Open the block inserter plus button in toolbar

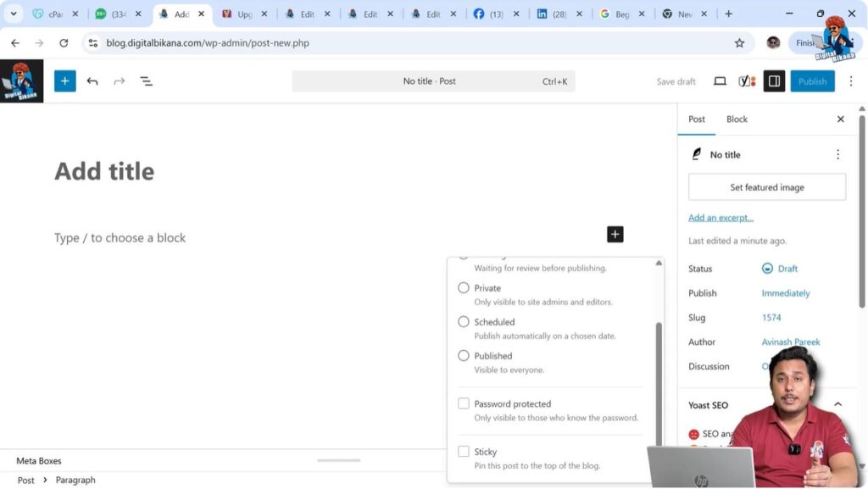click(x=64, y=81)
